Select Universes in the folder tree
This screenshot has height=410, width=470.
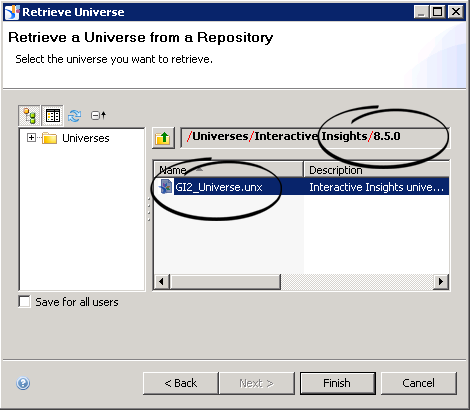[x=86, y=138]
